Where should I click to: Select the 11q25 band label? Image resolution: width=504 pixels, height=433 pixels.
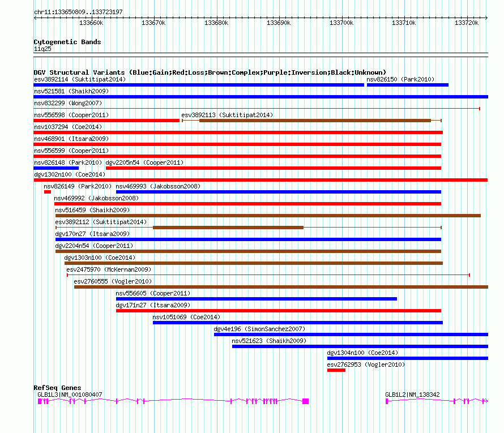[42, 49]
